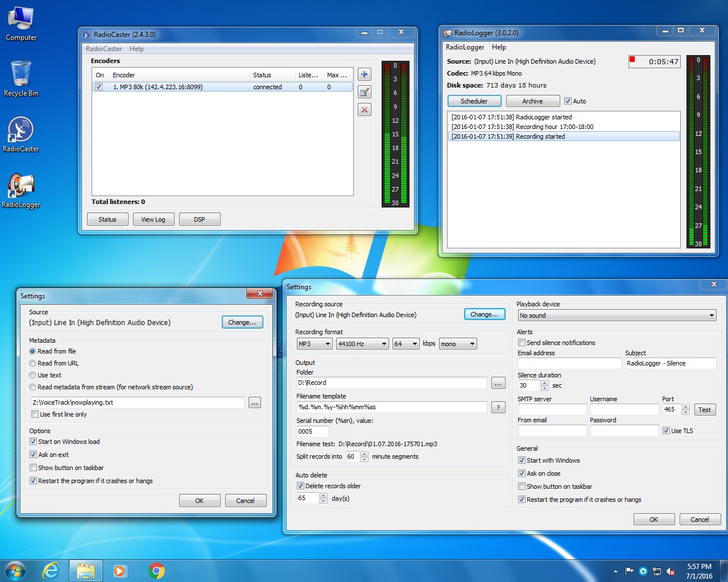Click the RadioCaster title bar icon
Viewport: 728px width, 582px height.
(x=87, y=35)
